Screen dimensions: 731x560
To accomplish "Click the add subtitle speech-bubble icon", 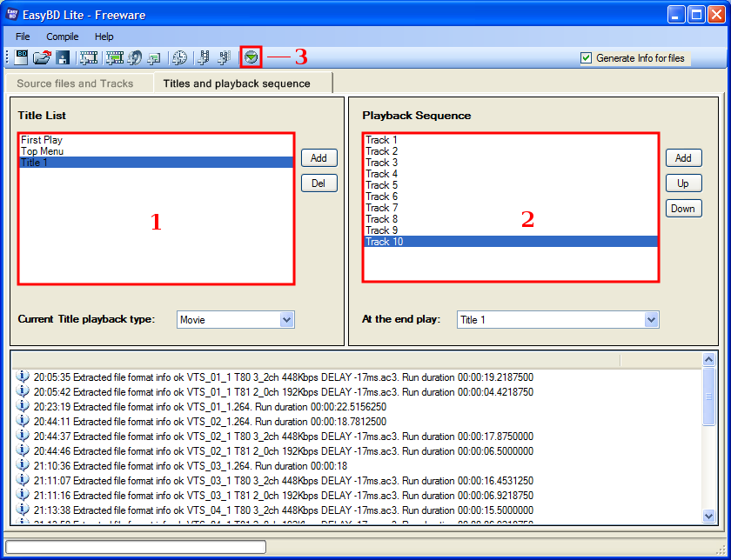I will coord(154,57).
